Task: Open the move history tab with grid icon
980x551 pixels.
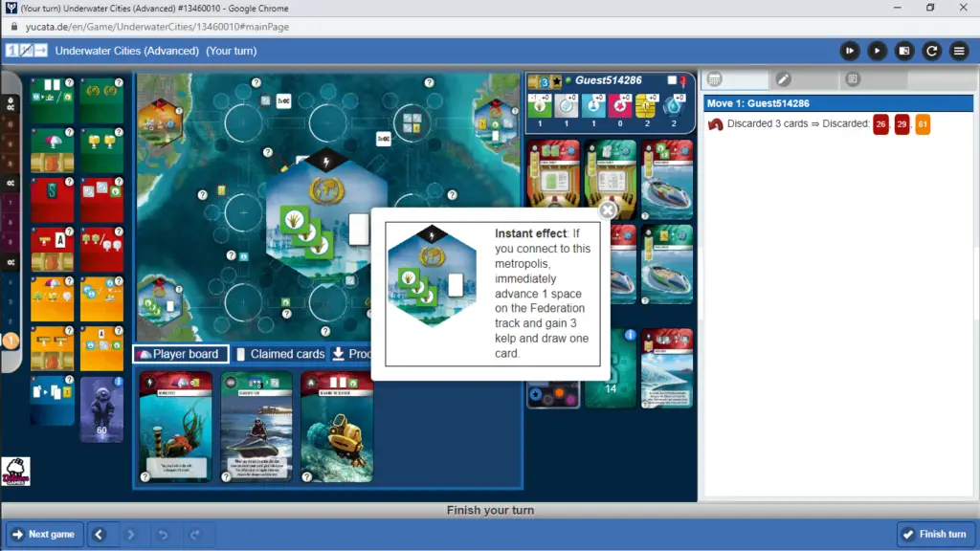Action: [x=714, y=78]
